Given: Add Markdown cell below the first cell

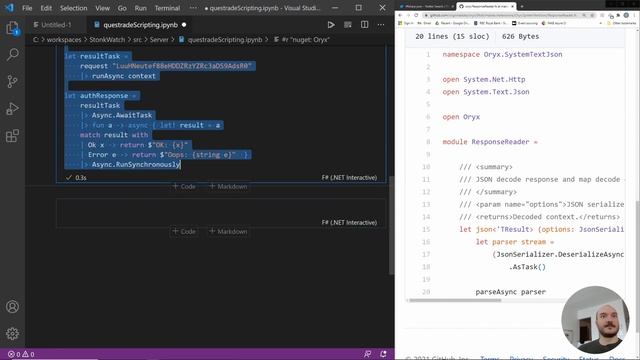Looking at the screenshot, I should click(x=228, y=187).
